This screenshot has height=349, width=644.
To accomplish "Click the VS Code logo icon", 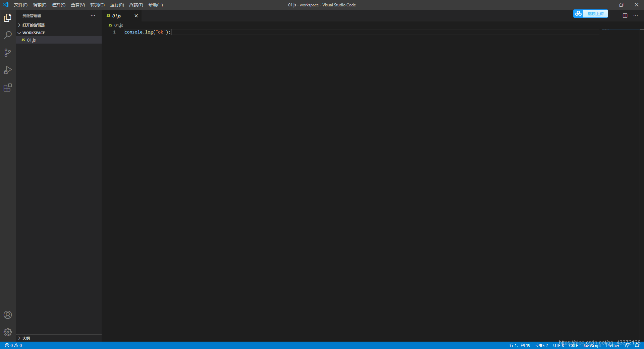I will [x=6, y=5].
